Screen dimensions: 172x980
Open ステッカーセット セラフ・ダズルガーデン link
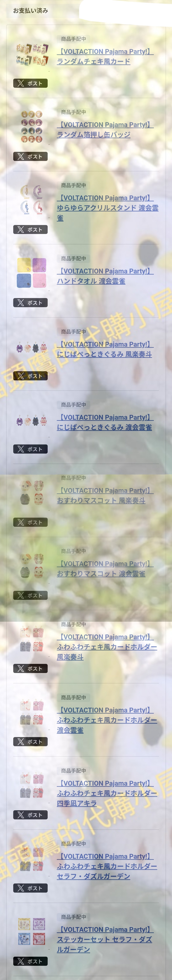[x=105, y=939]
